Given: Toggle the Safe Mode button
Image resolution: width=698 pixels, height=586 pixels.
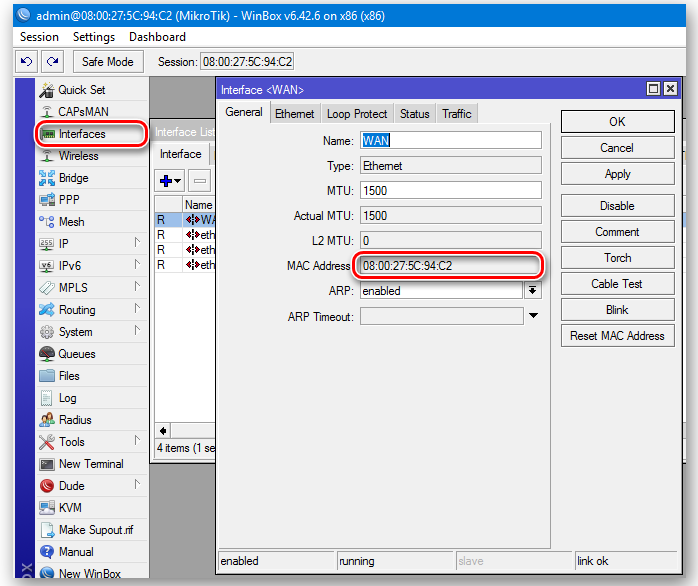Looking at the screenshot, I should pyautogui.click(x=107, y=62).
